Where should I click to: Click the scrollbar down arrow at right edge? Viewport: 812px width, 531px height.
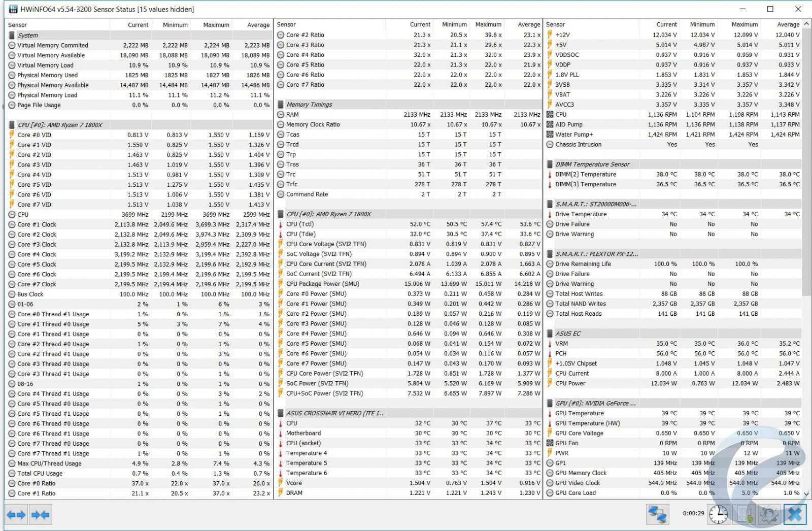coord(807,493)
